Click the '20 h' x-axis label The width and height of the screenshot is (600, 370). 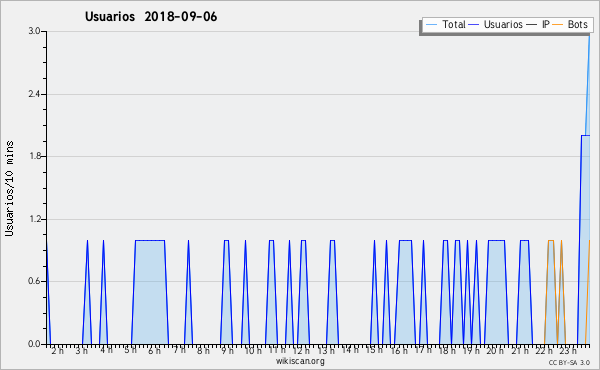(x=495, y=351)
